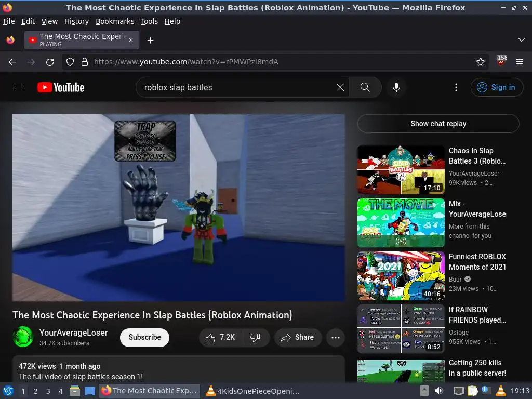The image size is (532, 399).
Task: Open the 17:10 Chaos In Slap Battles thumbnail
Action: 401,170
